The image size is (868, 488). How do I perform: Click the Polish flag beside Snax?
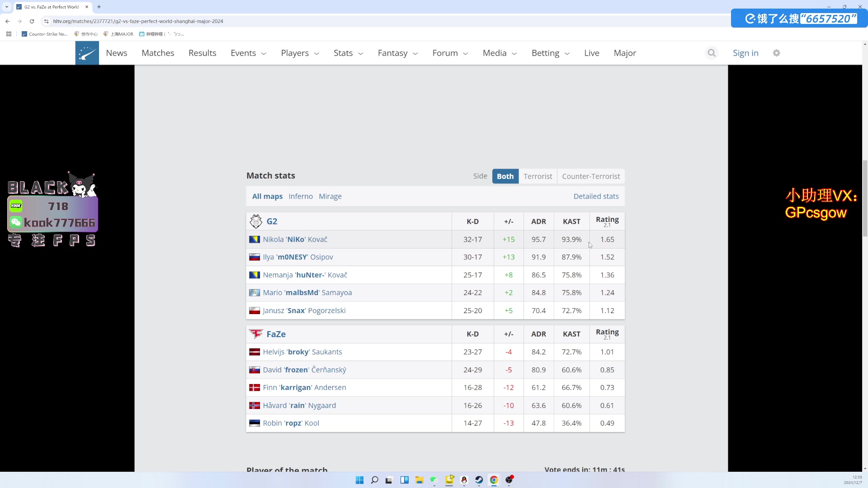(255, 310)
